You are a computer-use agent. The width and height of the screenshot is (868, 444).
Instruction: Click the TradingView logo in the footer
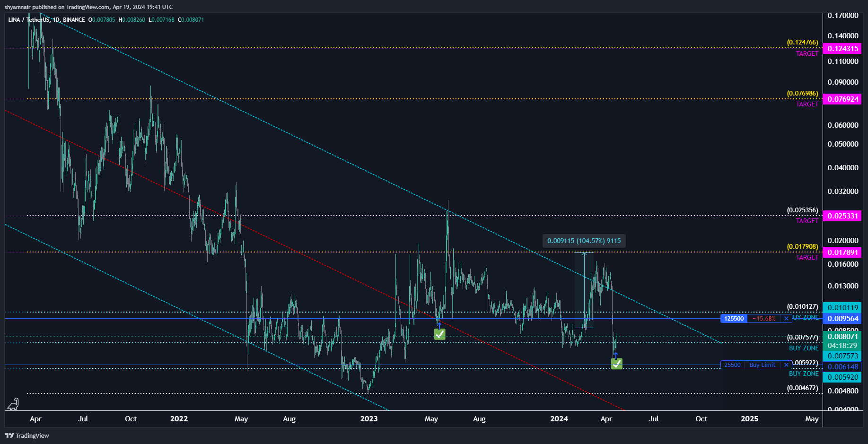[x=27, y=435]
